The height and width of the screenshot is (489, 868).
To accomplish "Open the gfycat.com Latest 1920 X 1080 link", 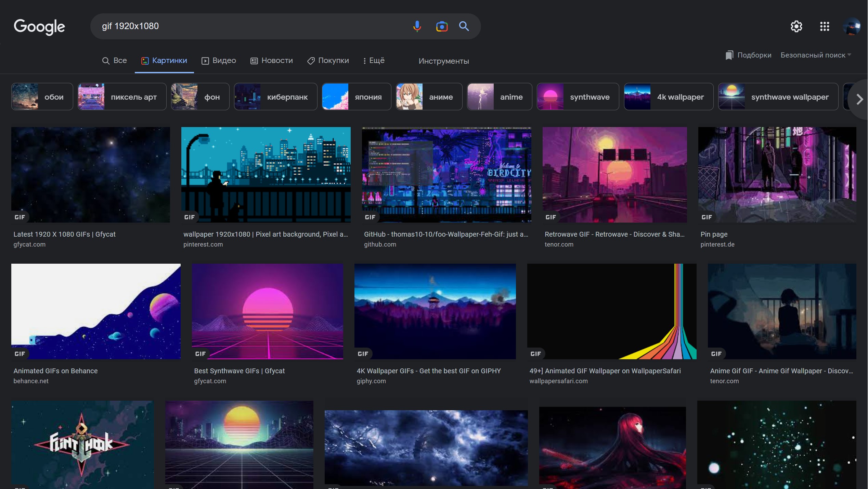I will [x=64, y=234].
